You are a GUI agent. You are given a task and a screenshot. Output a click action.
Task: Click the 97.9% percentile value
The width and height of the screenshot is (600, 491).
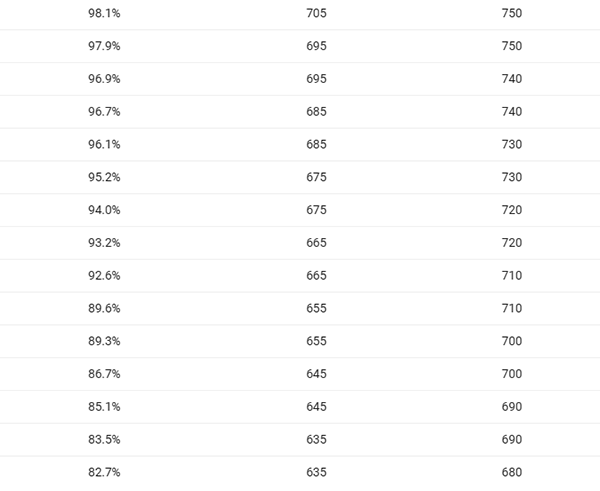pos(104,46)
